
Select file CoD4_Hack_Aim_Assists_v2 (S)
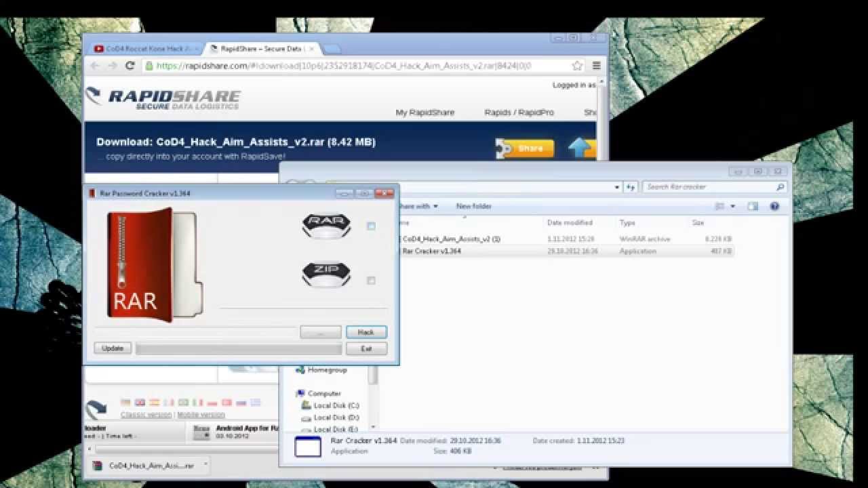click(x=452, y=239)
